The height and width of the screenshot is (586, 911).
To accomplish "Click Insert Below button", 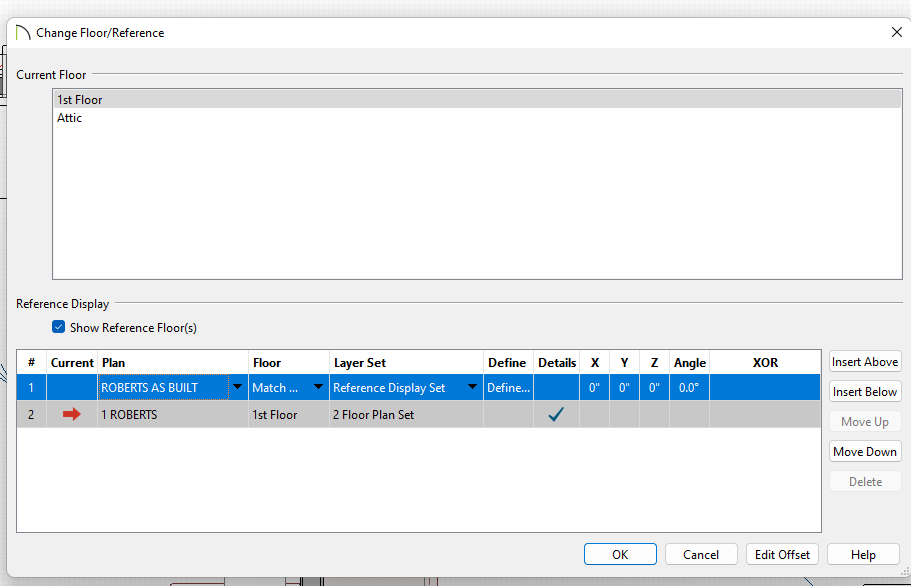I will pos(865,392).
